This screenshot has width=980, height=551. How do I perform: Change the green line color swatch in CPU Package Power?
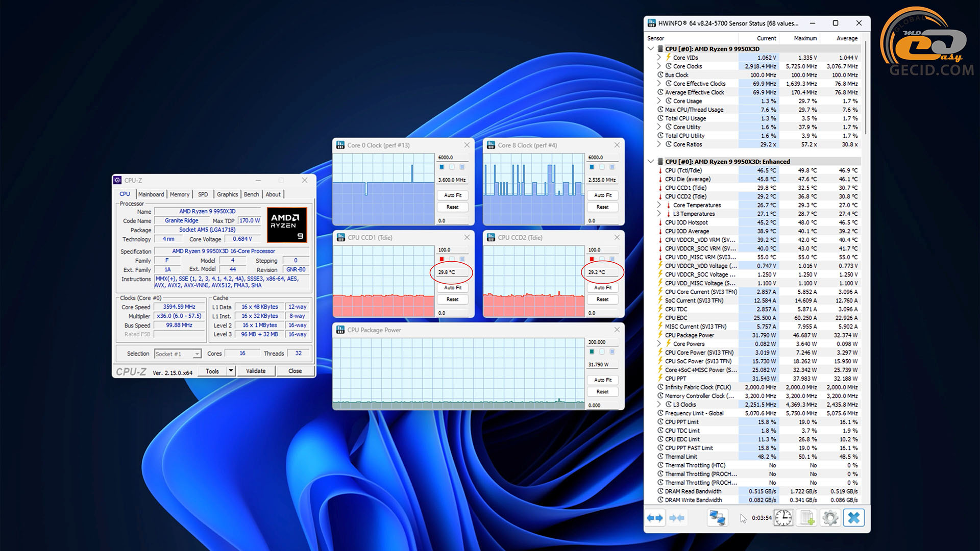[592, 352]
